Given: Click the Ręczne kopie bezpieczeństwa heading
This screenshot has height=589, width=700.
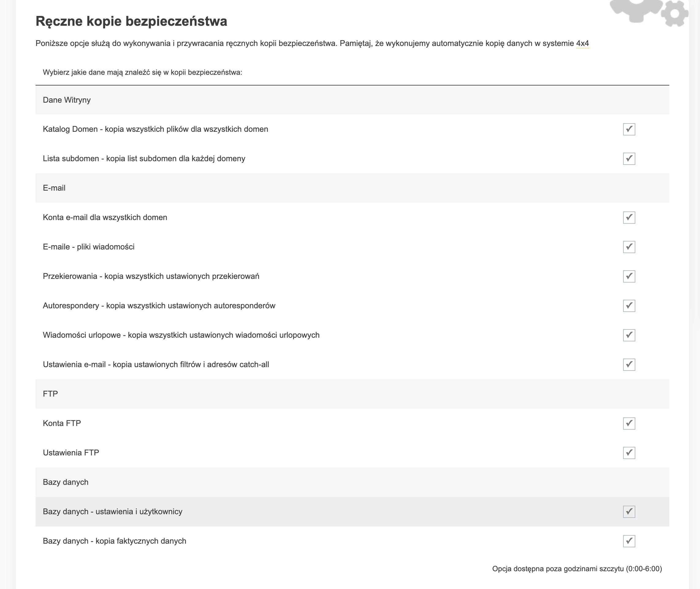Looking at the screenshot, I should [x=131, y=21].
